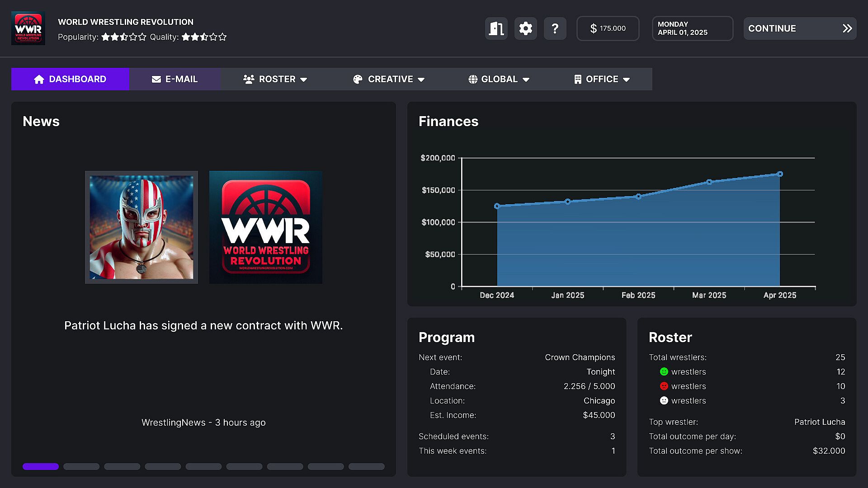Image resolution: width=868 pixels, height=488 pixels.
Task: Open the Office dropdown menu
Action: 602,79
